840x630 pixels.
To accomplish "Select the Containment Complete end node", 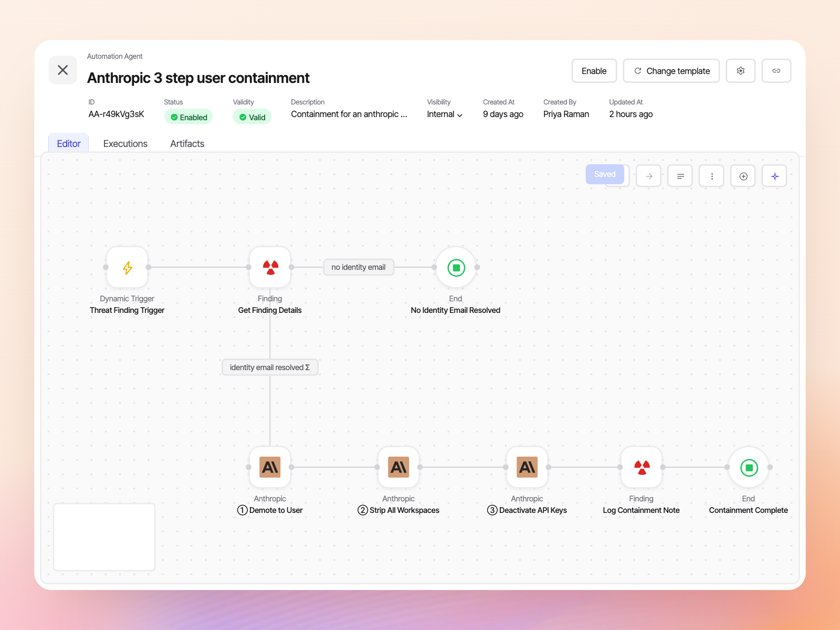I will coord(749,467).
